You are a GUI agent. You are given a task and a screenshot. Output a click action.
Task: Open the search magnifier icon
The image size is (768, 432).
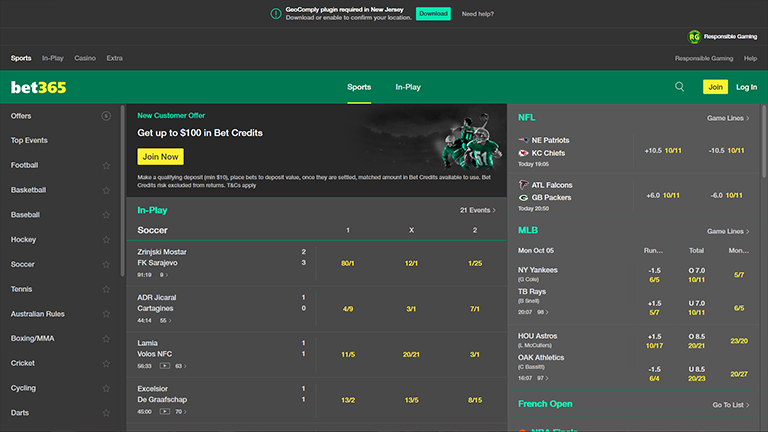[679, 87]
